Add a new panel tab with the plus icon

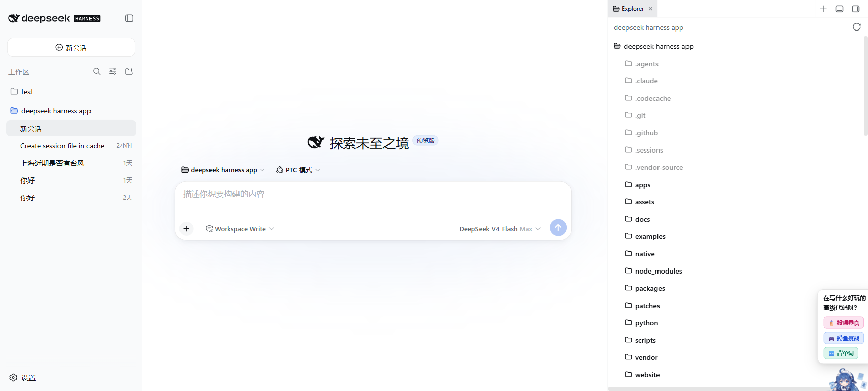(x=823, y=9)
